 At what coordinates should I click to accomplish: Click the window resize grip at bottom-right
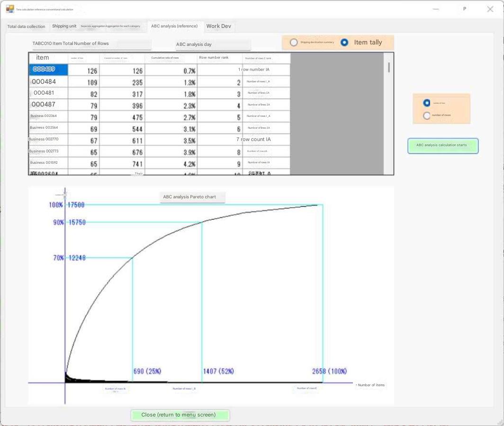tap(499, 422)
